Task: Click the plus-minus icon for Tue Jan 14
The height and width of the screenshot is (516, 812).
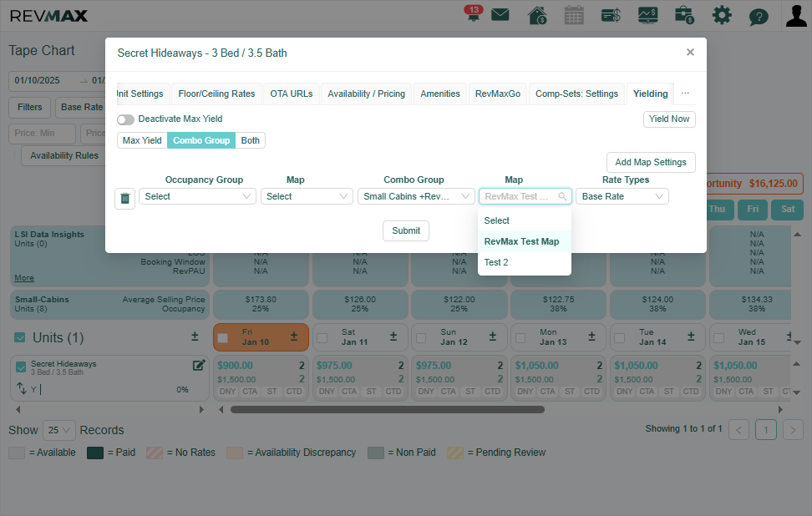Action: pyautogui.click(x=691, y=336)
